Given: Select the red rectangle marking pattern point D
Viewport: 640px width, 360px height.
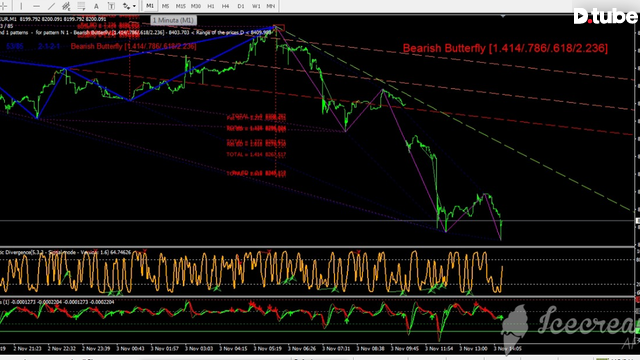Looking at the screenshot, I should point(278,28).
